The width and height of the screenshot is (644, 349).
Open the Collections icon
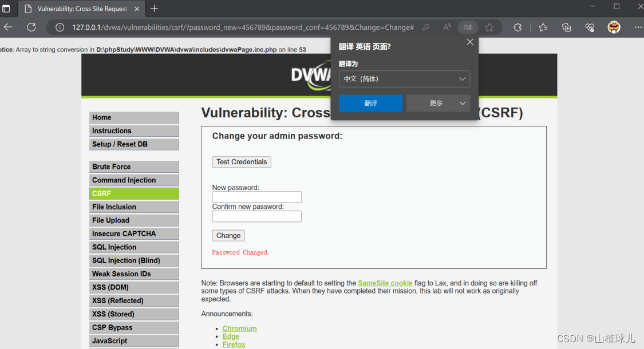click(566, 27)
